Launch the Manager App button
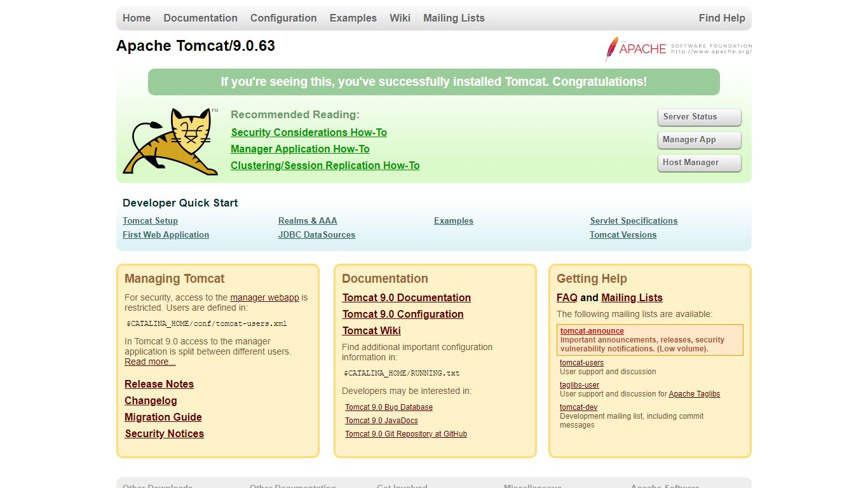The width and height of the screenshot is (868, 488). tap(699, 140)
